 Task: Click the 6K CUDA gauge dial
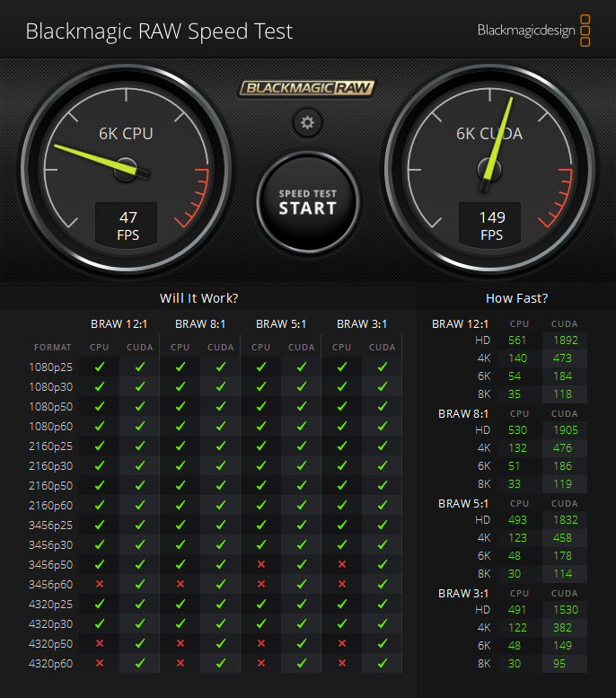click(490, 169)
